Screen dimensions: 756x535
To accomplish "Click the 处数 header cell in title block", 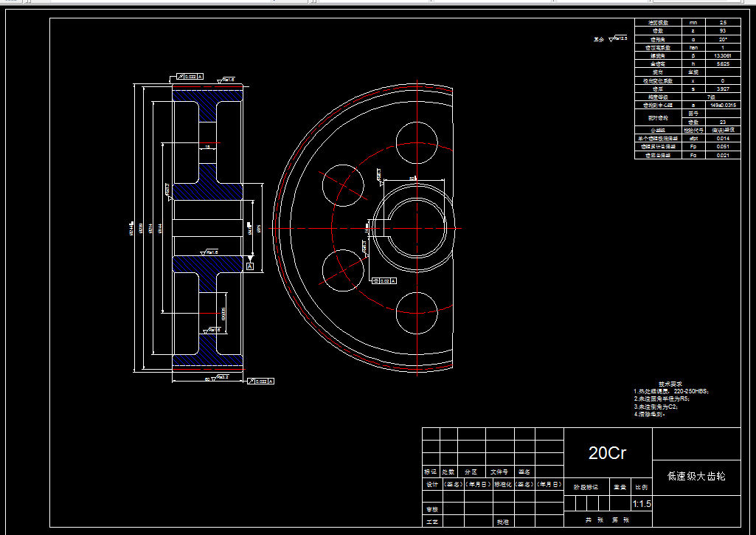I will (x=448, y=472).
